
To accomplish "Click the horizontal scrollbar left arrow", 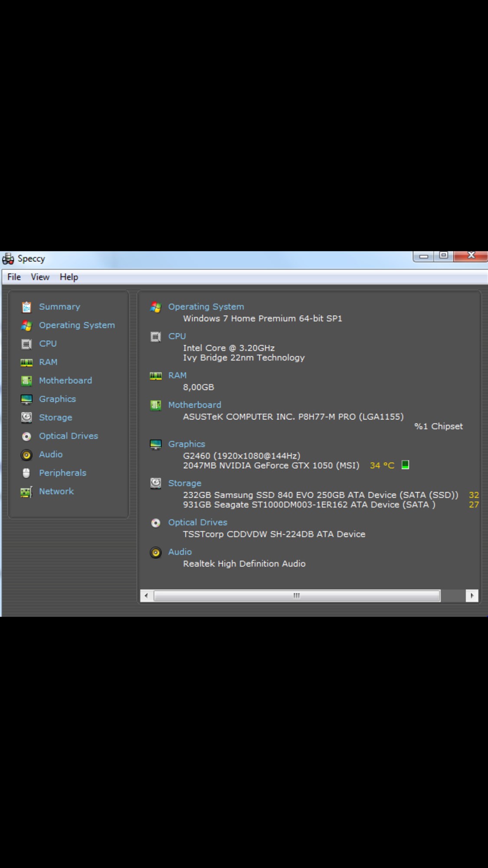I will click(x=147, y=595).
